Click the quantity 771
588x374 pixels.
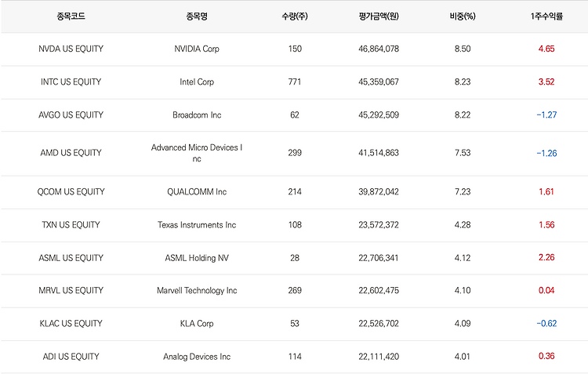pyautogui.click(x=295, y=82)
